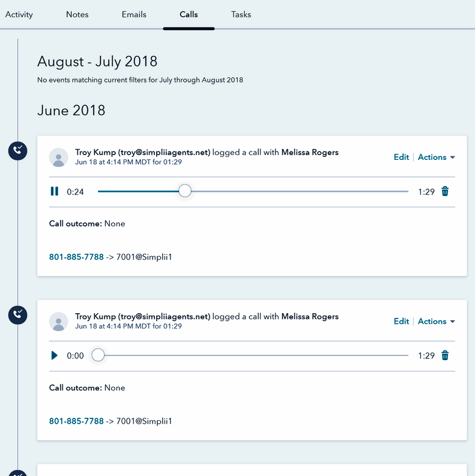Open the avatar on the second logged call
The height and width of the screenshot is (476, 475).
pos(58,321)
